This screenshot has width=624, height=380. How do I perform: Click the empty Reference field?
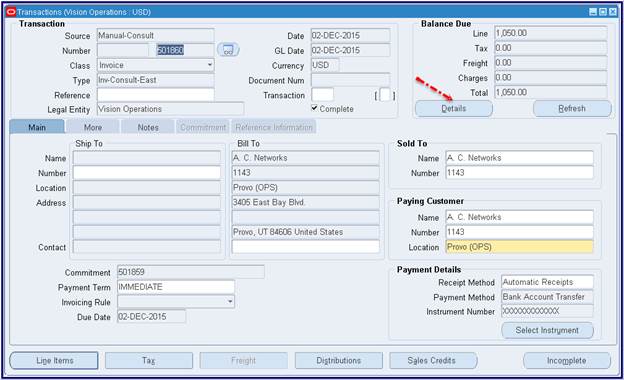pos(156,95)
